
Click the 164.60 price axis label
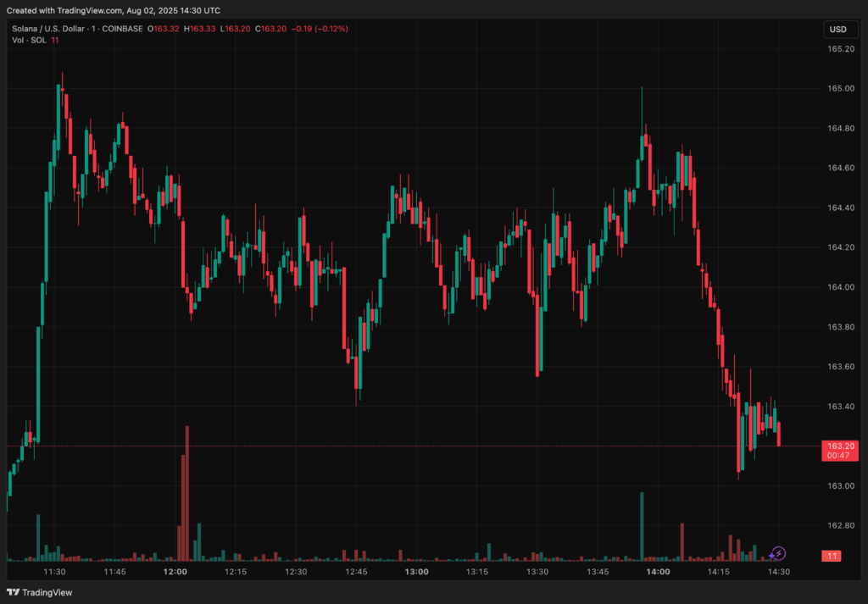(x=840, y=168)
